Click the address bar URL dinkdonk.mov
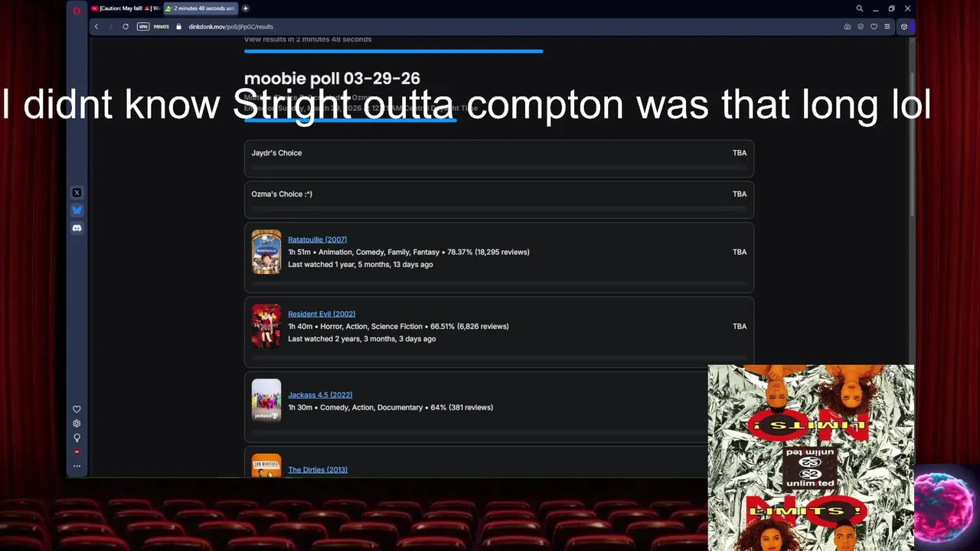Viewport: 980px width, 551px height. [x=230, y=27]
